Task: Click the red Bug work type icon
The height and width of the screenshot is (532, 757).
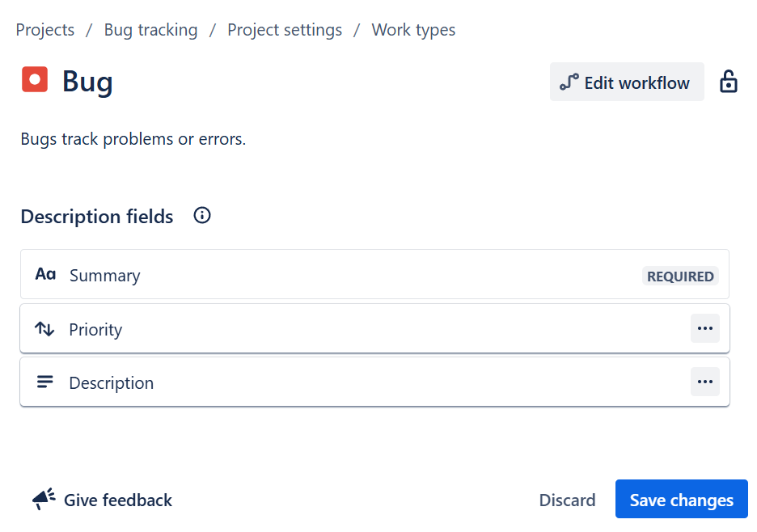Action: (35, 79)
